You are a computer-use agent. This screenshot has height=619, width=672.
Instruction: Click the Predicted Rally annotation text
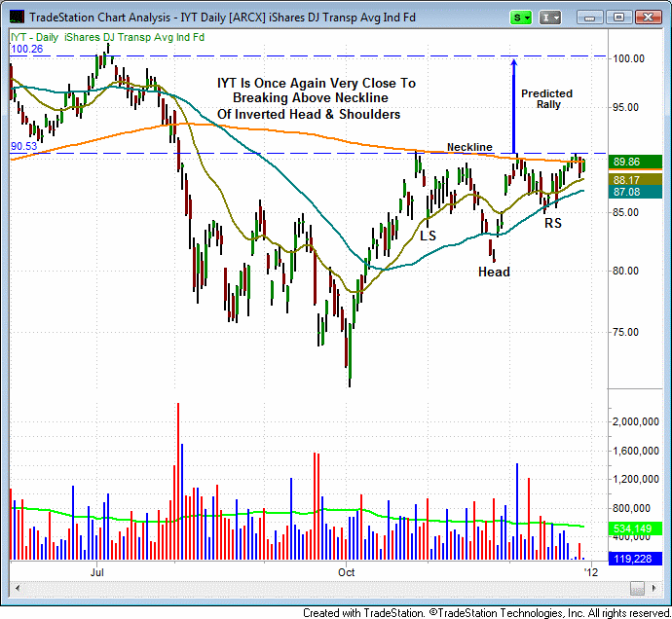547,99
